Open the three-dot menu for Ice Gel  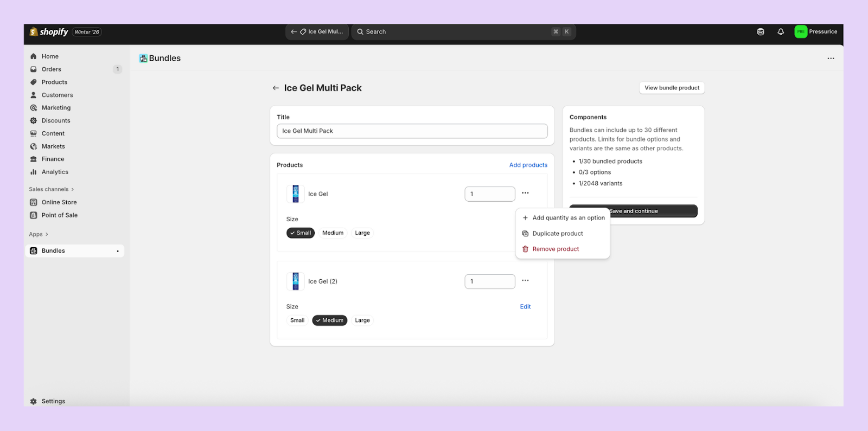coord(525,193)
